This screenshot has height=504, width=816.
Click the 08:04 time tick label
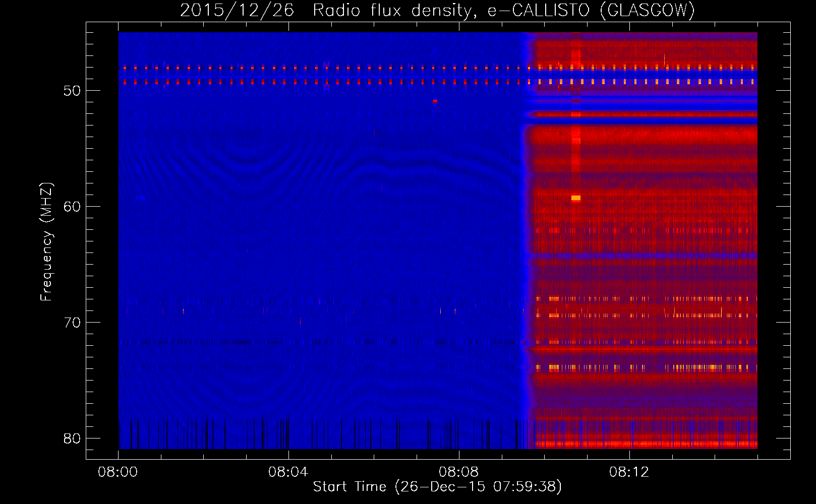coord(288,472)
